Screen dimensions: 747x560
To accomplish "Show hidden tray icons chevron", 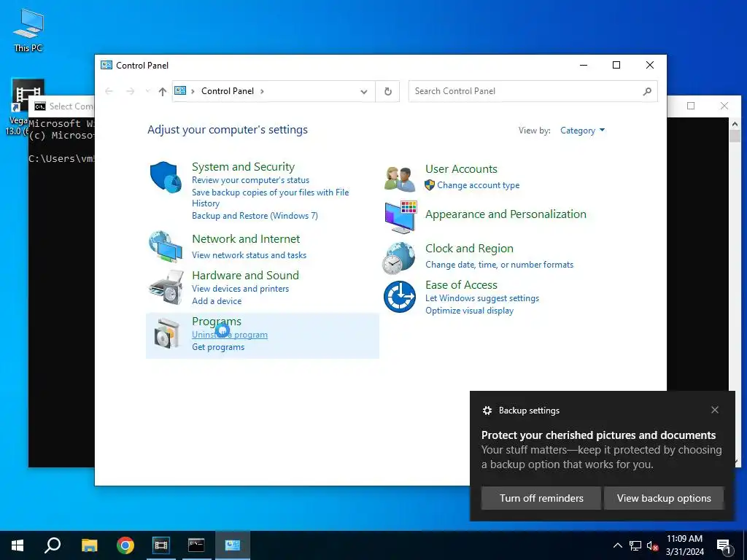I will (x=617, y=545).
